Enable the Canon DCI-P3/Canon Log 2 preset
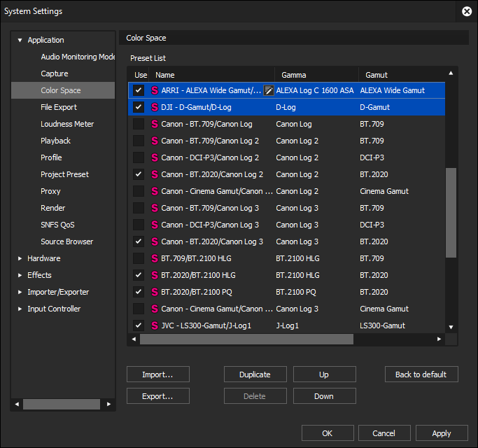This screenshot has width=478, height=448. 139,157
